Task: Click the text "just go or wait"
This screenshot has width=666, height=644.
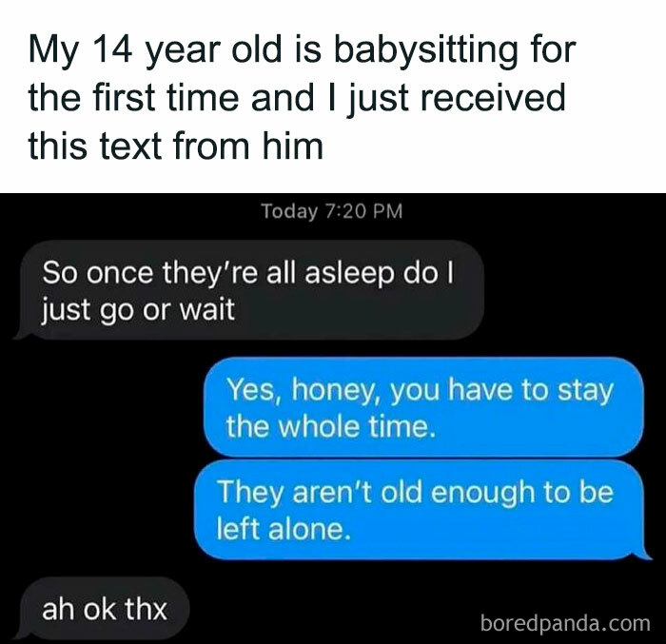Action: (139, 310)
